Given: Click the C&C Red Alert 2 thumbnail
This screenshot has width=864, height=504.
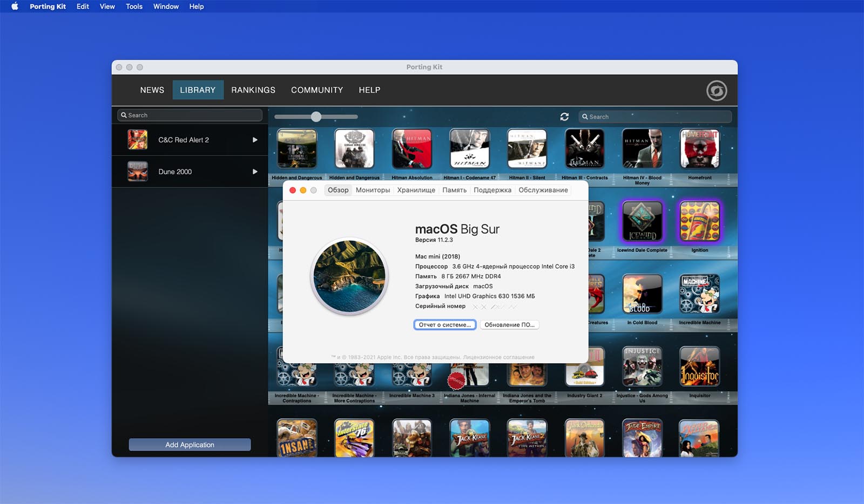Looking at the screenshot, I should coord(138,140).
